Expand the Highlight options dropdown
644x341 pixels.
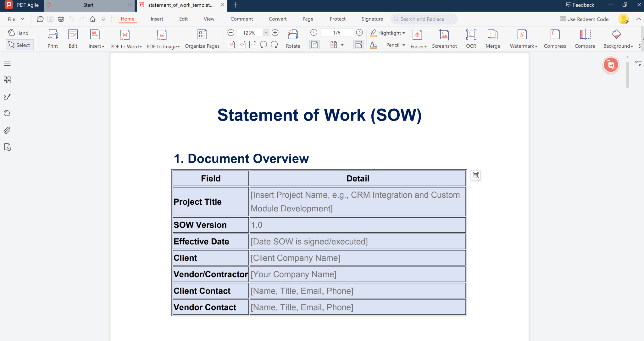coord(404,33)
